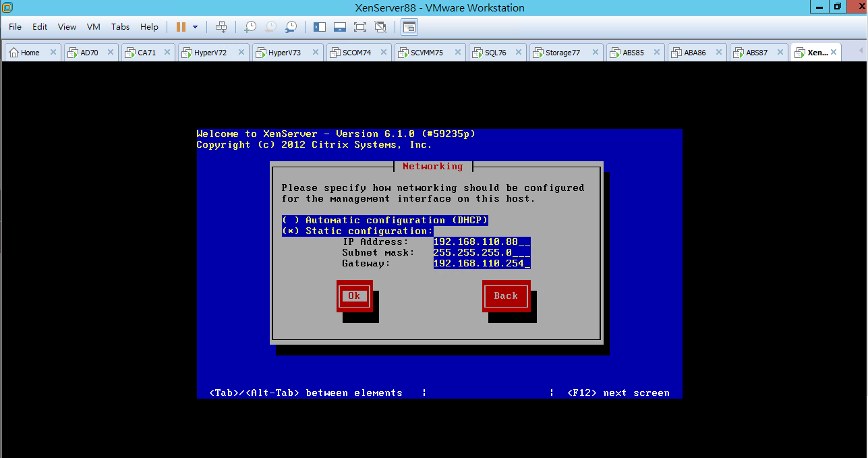This screenshot has height=458, width=868.
Task: Take a snapshot of this VM
Action: tap(250, 27)
